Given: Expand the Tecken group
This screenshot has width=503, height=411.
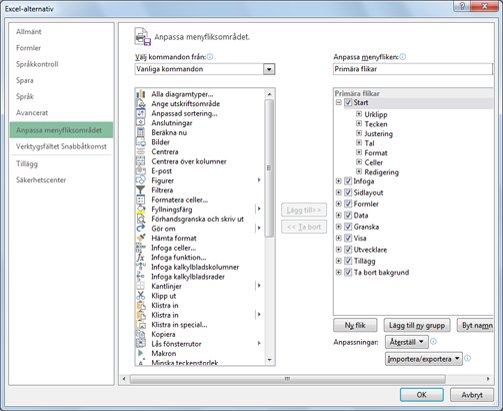Looking at the screenshot, I should tap(359, 124).
